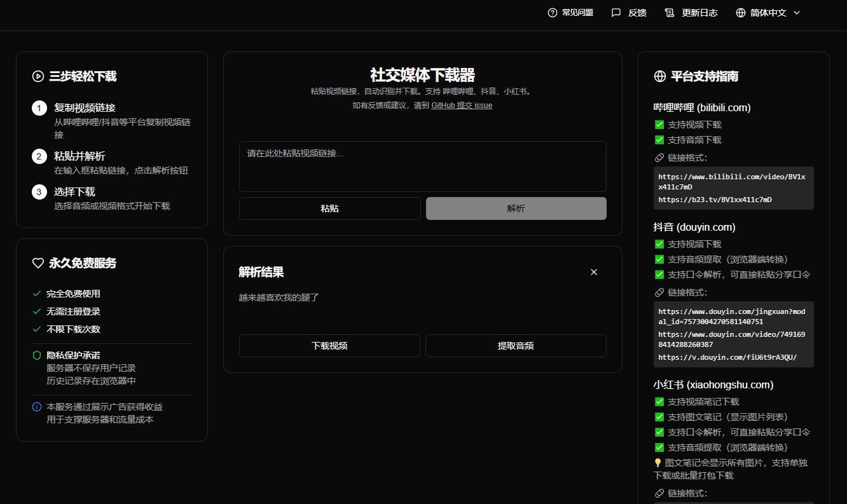
Task: Click the heart icon beside 永久免费服务
Action: click(38, 263)
